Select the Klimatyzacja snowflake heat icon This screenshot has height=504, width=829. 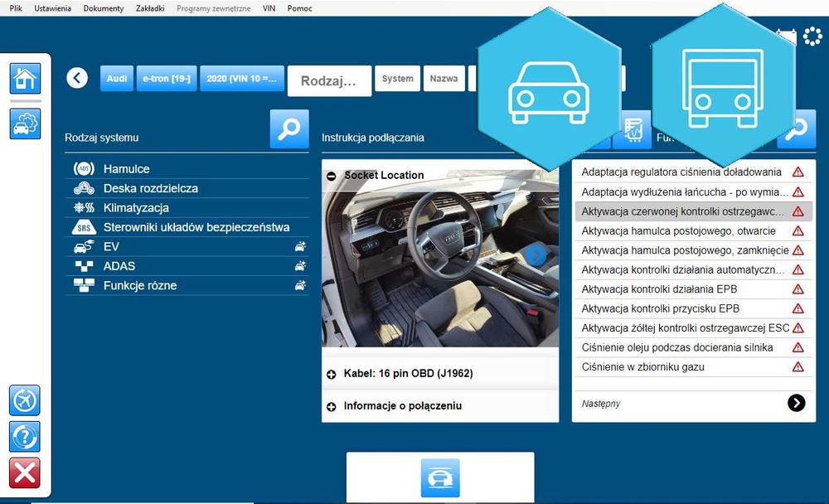(84, 208)
